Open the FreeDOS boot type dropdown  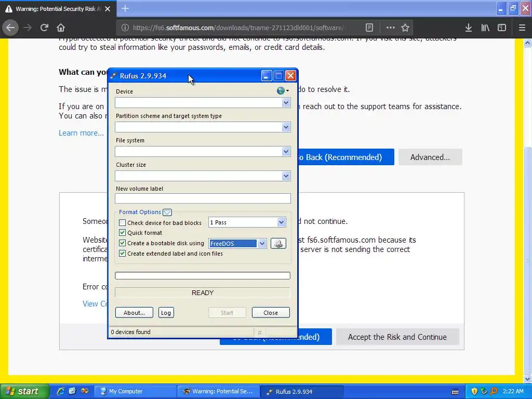pyautogui.click(x=237, y=244)
